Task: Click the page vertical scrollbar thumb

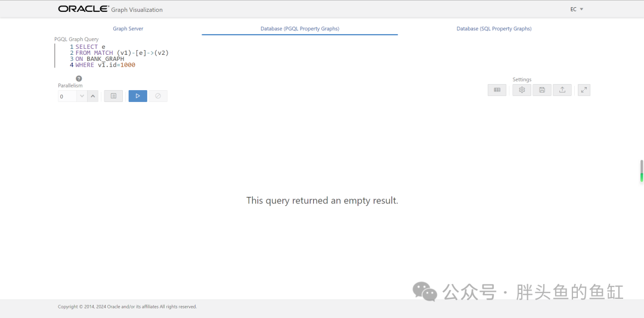Action: pos(642,171)
